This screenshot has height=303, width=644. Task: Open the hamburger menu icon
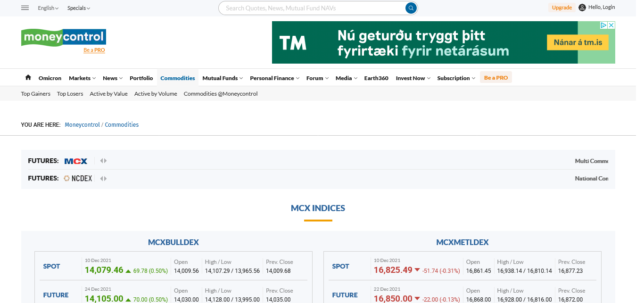(x=25, y=8)
